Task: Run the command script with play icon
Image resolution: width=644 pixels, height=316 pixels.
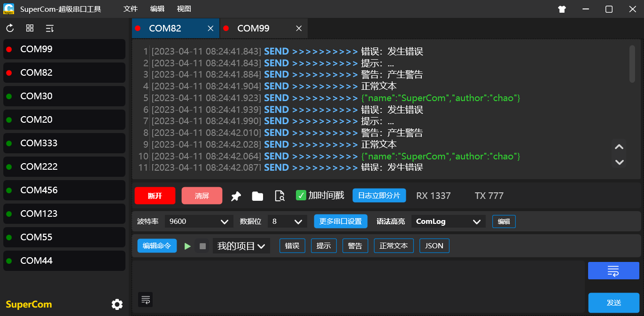Action: point(187,245)
